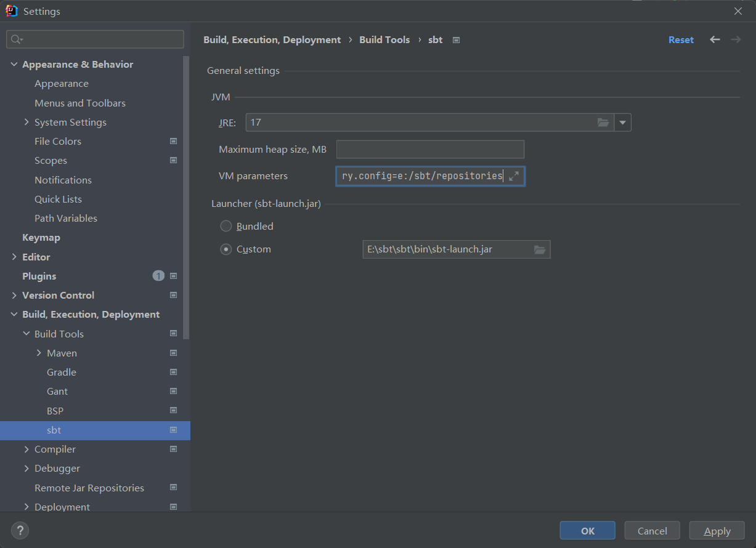Expand the Deployment node
Screen dimensions: 756x548
pyautogui.click(x=26, y=507)
